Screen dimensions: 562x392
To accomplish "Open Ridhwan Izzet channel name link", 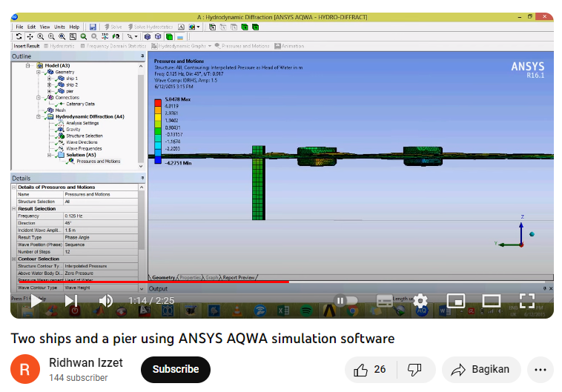I will pos(86,362).
